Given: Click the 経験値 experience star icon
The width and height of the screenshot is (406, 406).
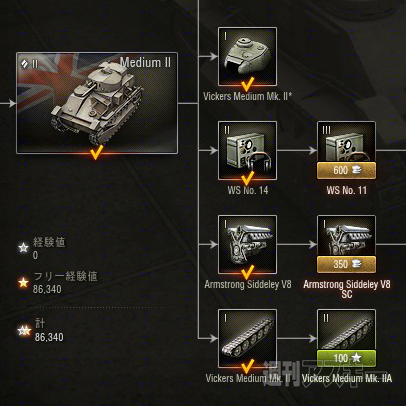Looking at the screenshot, I should point(23,248).
